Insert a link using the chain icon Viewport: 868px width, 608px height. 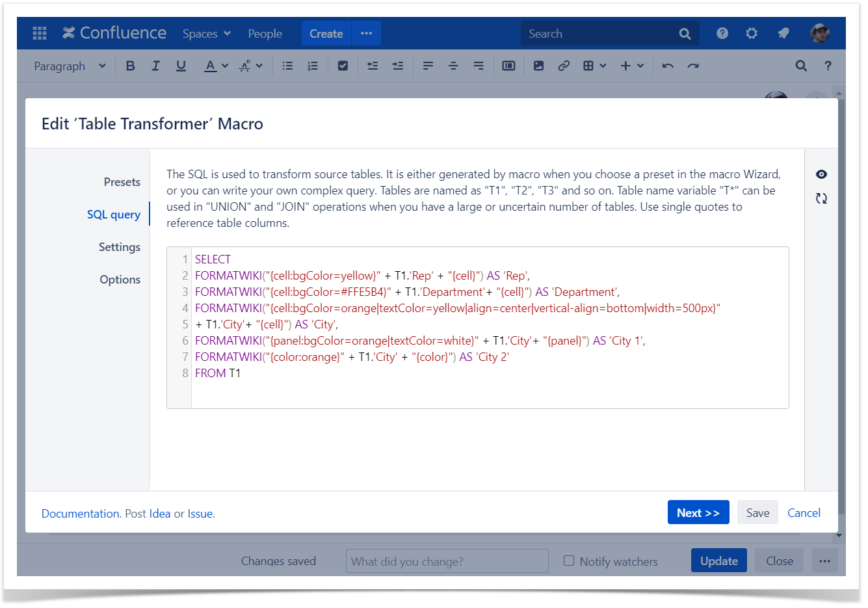pos(564,66)
